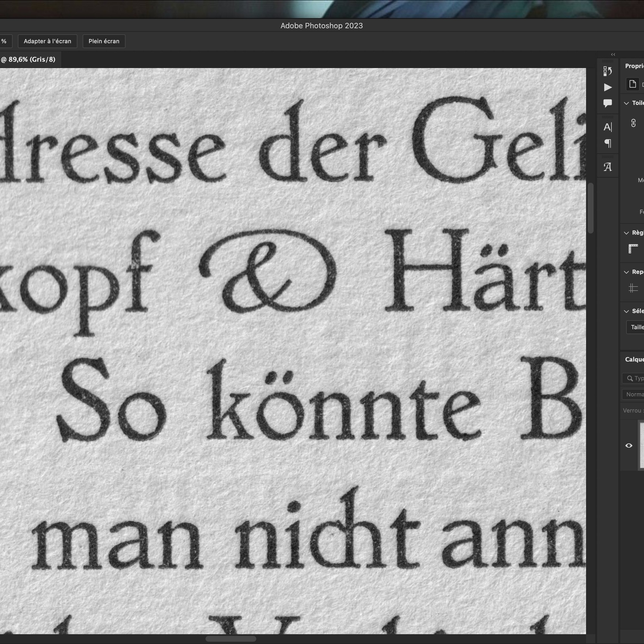The width and height of the screenshot is (644, 644).
Task: Open the Actions panel play icon
Action: (x=607, y=87)
